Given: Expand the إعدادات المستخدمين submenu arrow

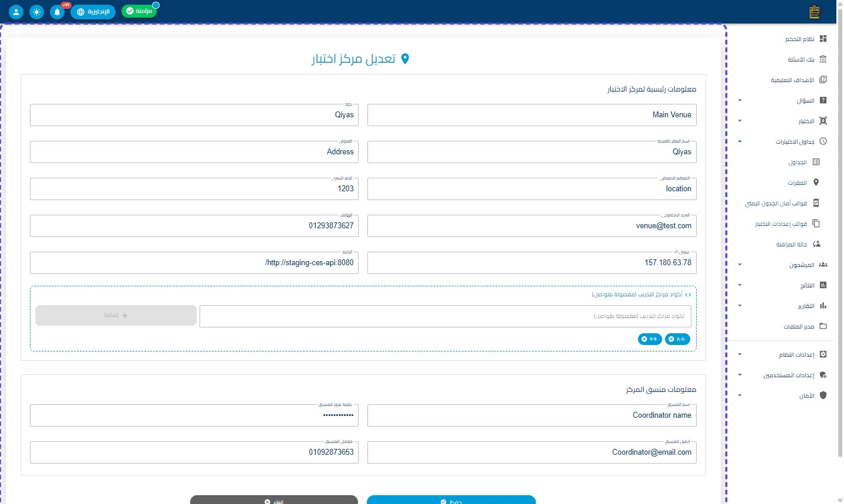Looking at the screenshot, I should pos(740,375).
